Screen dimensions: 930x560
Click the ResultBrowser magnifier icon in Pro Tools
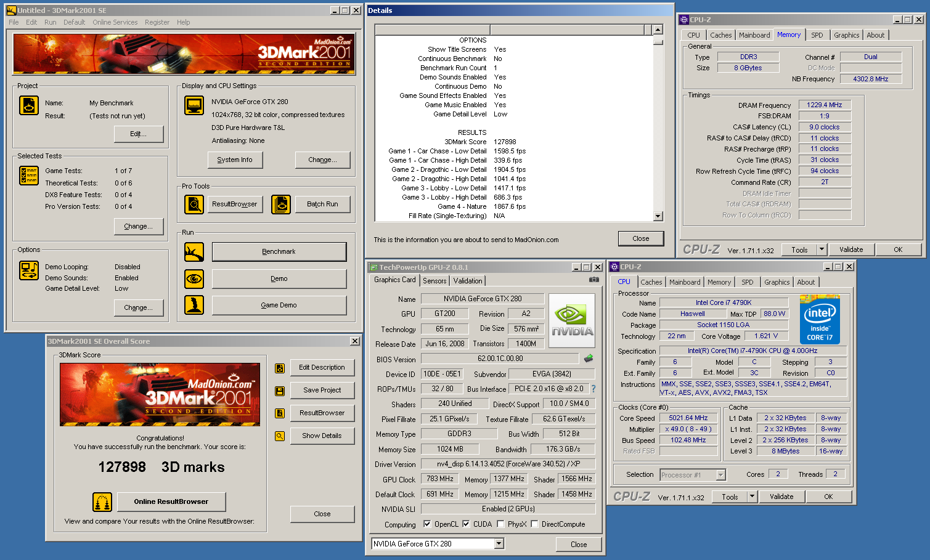(x=194, y=204)
